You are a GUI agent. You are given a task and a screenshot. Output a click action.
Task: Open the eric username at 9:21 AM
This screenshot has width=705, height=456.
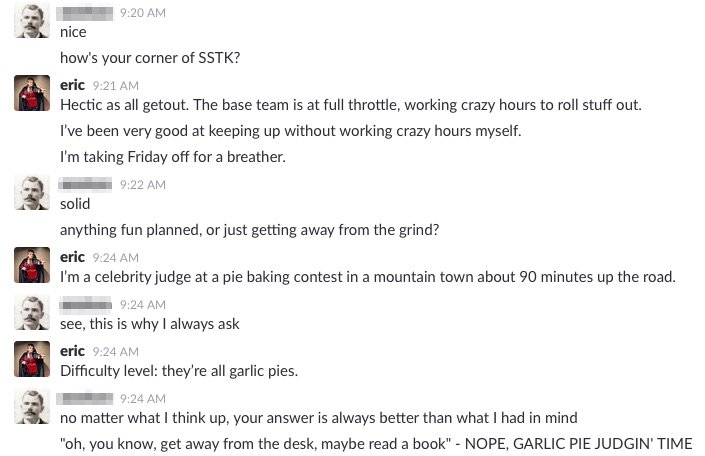72,85
